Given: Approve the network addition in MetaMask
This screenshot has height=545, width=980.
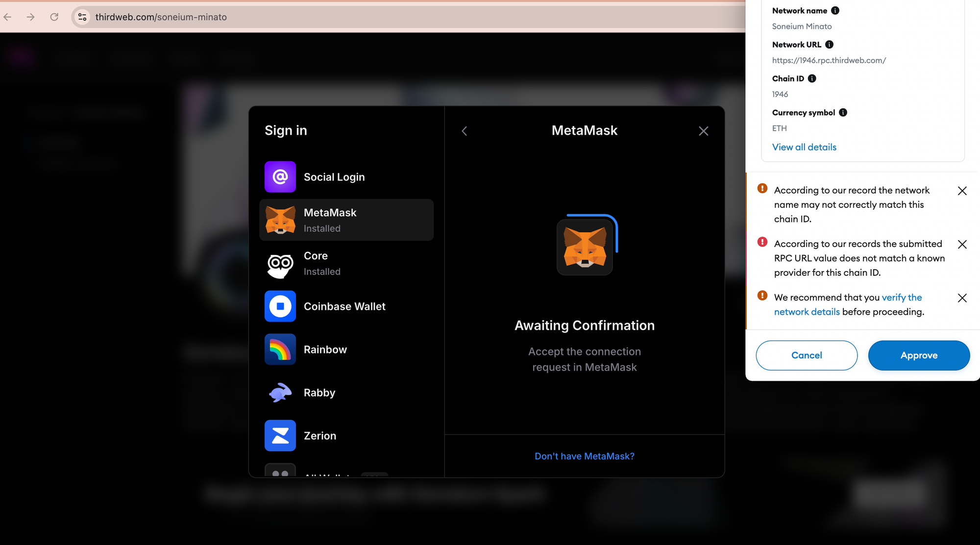Looking at the screenshot, I should [x=919, y=355].
